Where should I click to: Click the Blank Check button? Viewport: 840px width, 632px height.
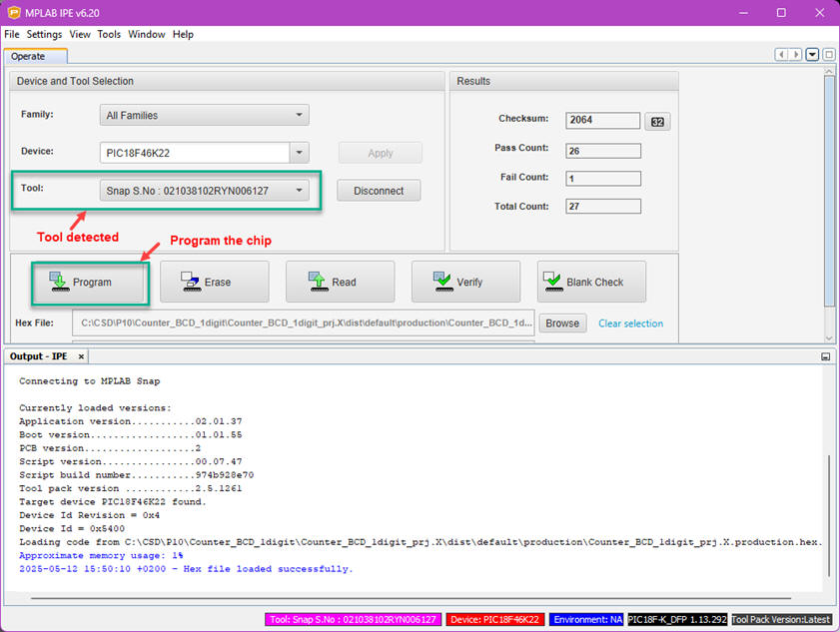[592, 283]
